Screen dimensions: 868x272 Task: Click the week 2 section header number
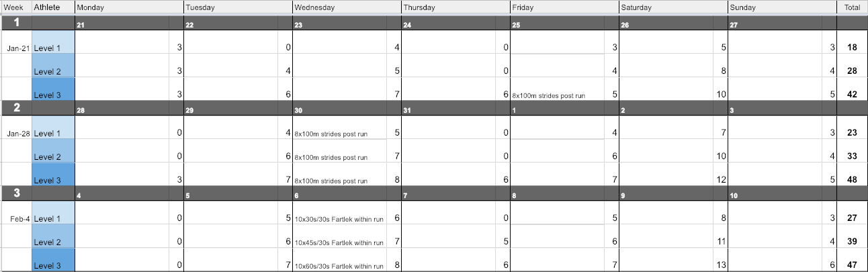[x=15, y=109]
